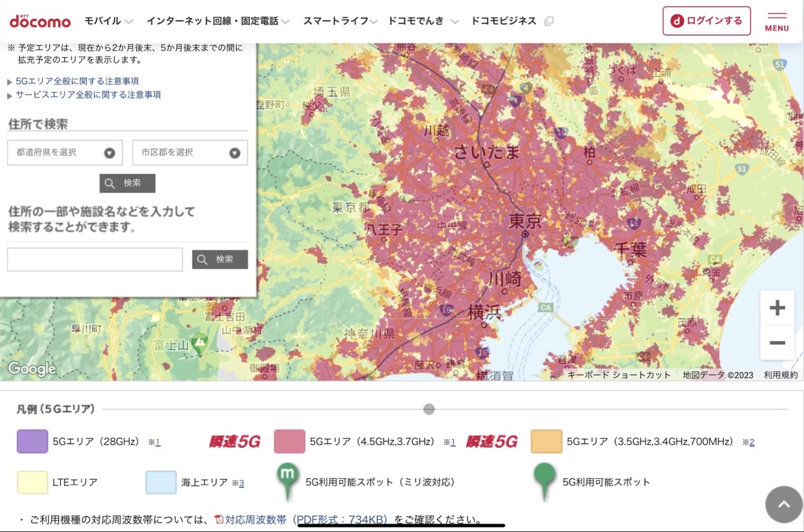Expand 5Gエリア全般に関する注意事項
This screenshot has height=532, width=804.
click(x=77, y=81)
